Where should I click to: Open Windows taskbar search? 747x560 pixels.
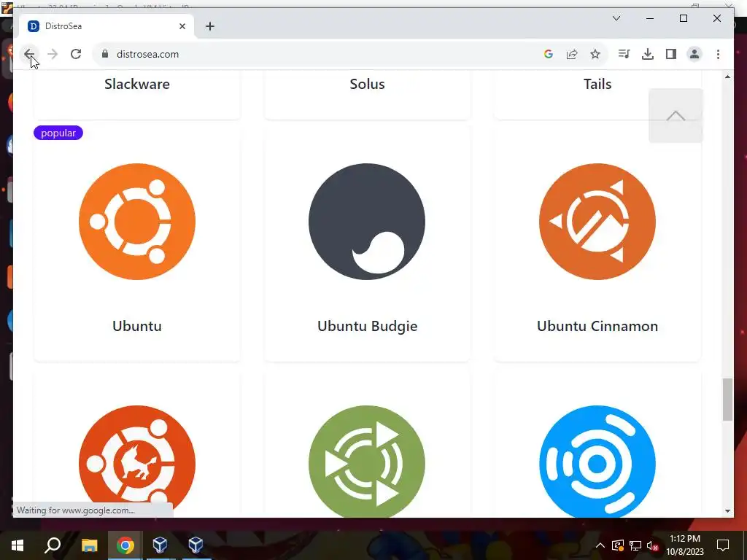pos(53,545)
